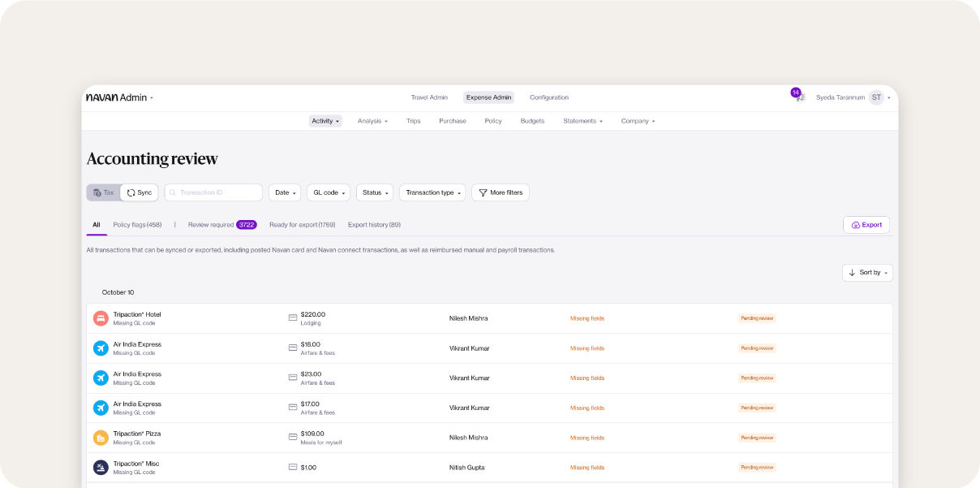This screenshot has width=980, height=488.
Task: Expand the Analysis menu
Action: coord(372,121)
